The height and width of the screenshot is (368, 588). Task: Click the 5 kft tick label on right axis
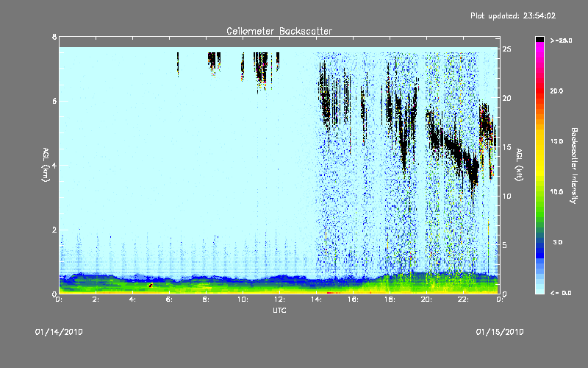[505, 245]
